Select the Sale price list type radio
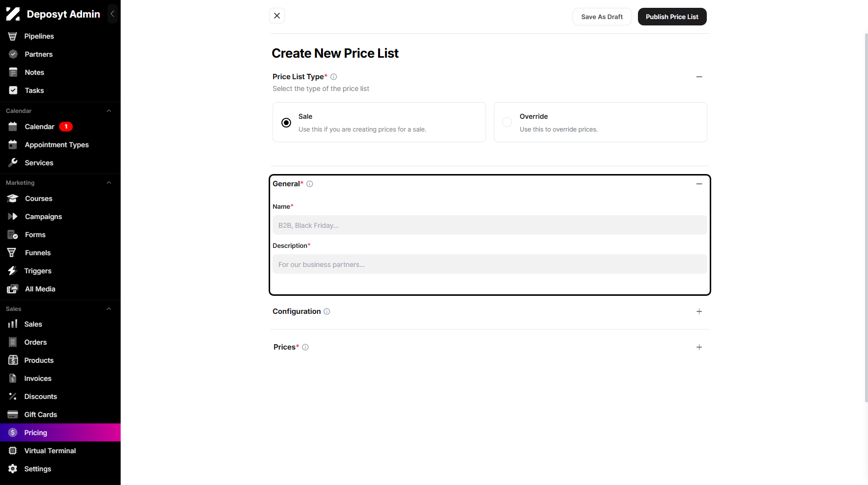 click(286, 123)
